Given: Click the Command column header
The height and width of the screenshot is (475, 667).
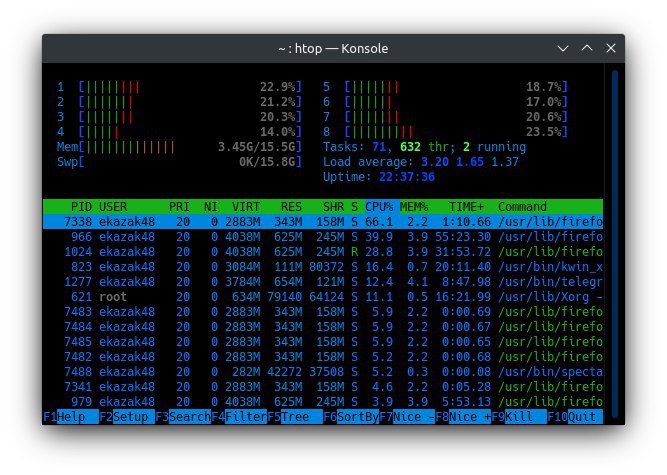Looking at the screenshot, I should point(522,207).
